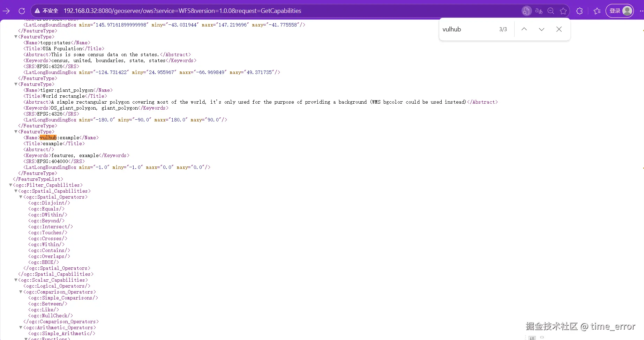Add this page to favorites with the star

(x=563, y=11)
